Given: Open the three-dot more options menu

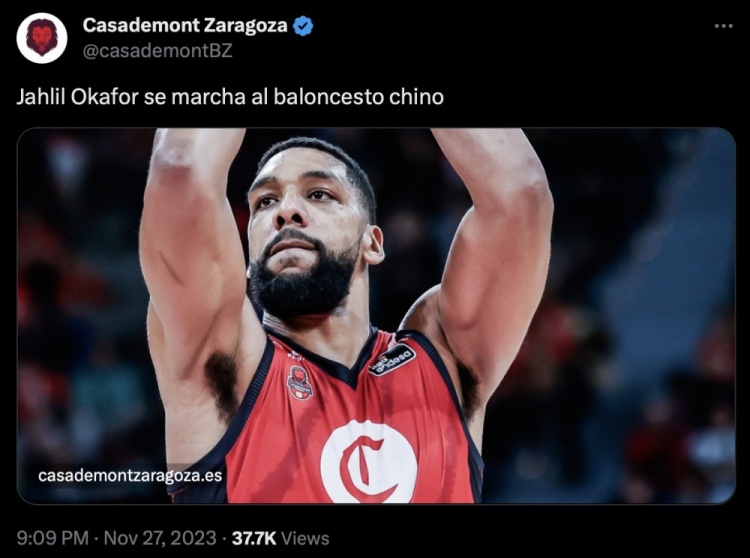Looking at the screenshot, I should click(723, 26).
